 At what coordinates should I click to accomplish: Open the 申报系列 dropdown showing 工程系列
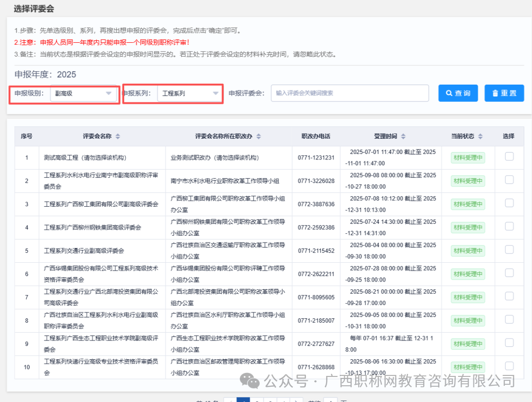pos(190,93)
